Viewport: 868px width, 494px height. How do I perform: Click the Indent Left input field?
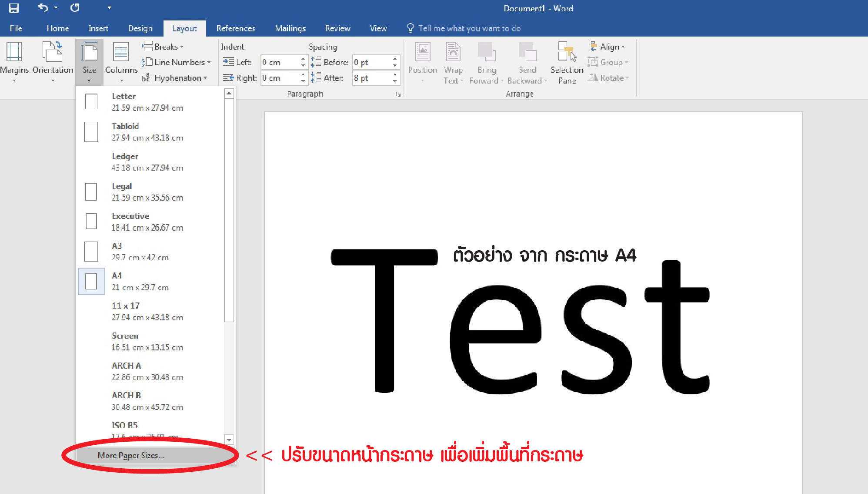[x=280, y=62]
